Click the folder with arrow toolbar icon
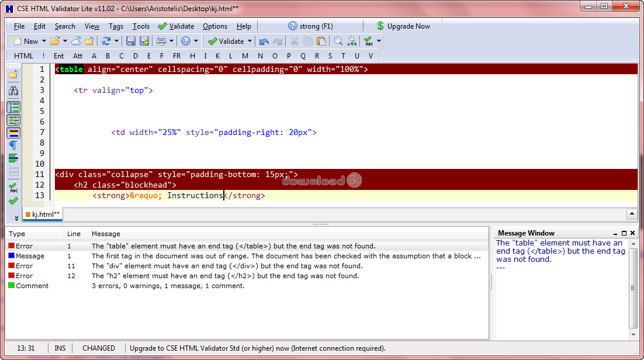This screenshot has width=644, height=360. click(x=89, y=41)
